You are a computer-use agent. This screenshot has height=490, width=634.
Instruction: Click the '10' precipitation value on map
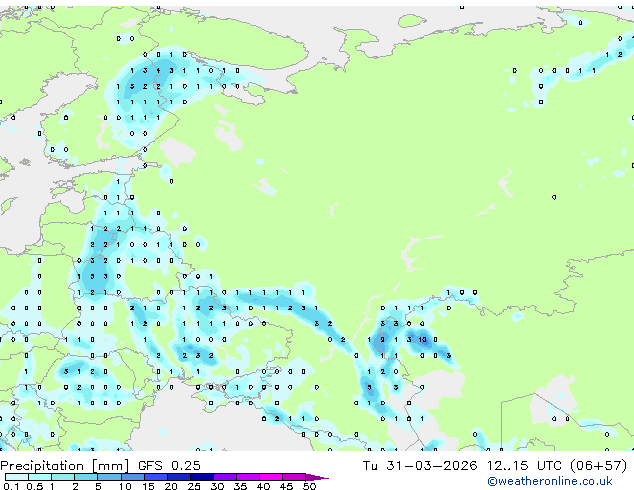coord(423,340)
